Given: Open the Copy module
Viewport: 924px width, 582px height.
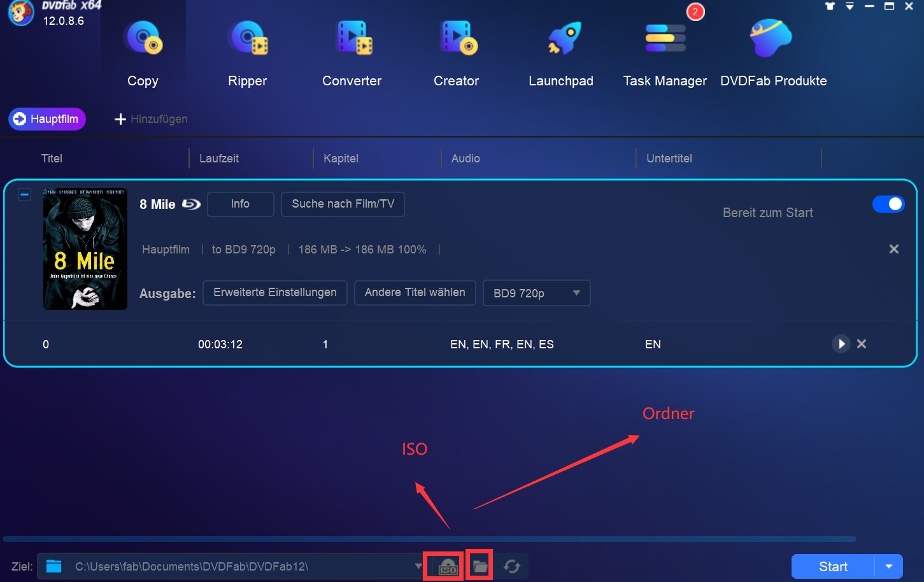Looking at the screenshot, I should [143, 53].
